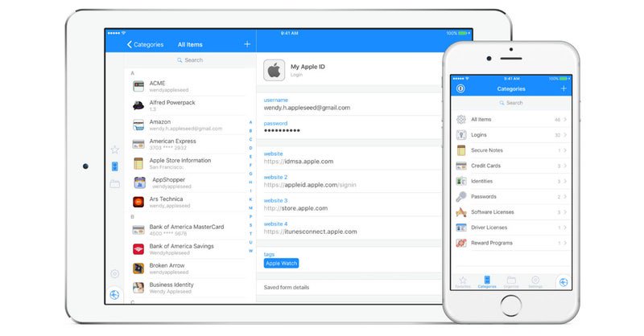Open the appleid.apple.com/signin link

click(x=310, y=185)
